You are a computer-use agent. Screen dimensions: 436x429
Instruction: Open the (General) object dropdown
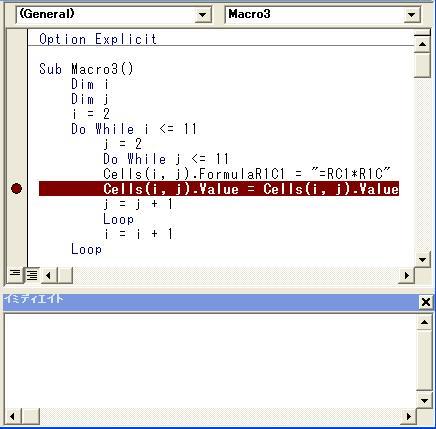pos(202,15)
